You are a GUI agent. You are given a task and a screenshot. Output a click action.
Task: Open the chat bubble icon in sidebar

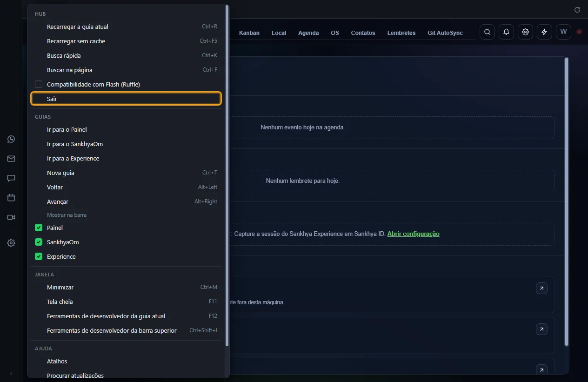[11, 178]
